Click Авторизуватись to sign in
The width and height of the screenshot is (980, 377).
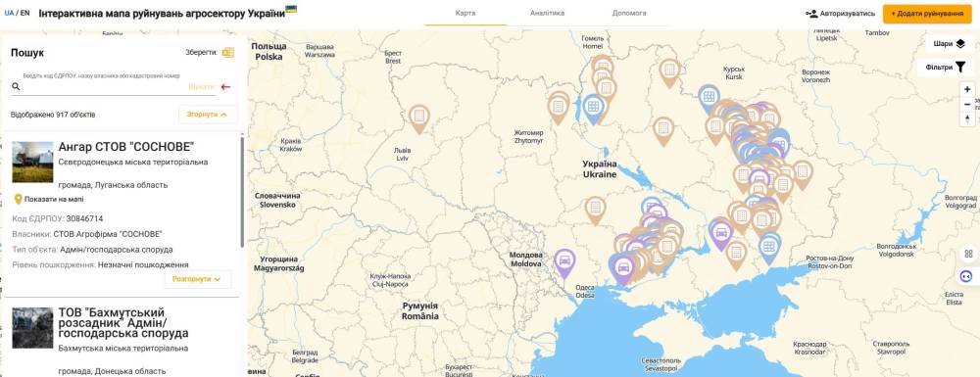pos(840,14)
